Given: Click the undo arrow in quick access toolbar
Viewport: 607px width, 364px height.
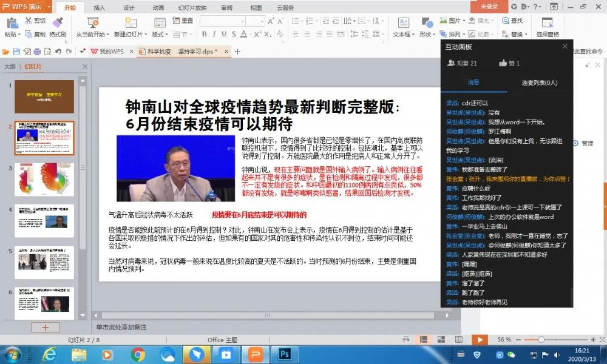Looking at the screenshot, I should [58, 52].
